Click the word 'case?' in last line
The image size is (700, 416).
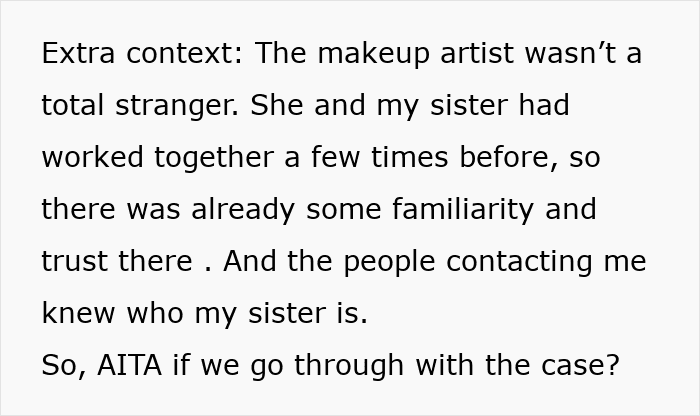point(581,365)
